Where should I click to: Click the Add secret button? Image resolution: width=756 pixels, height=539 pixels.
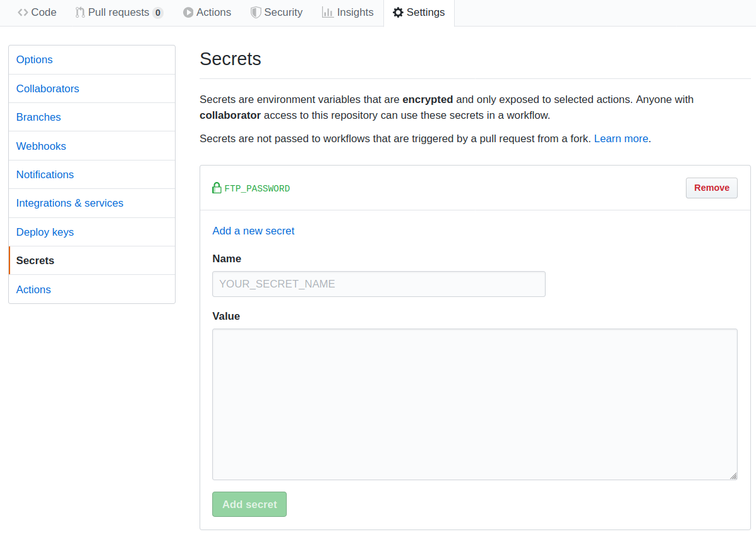click(249, 504)
